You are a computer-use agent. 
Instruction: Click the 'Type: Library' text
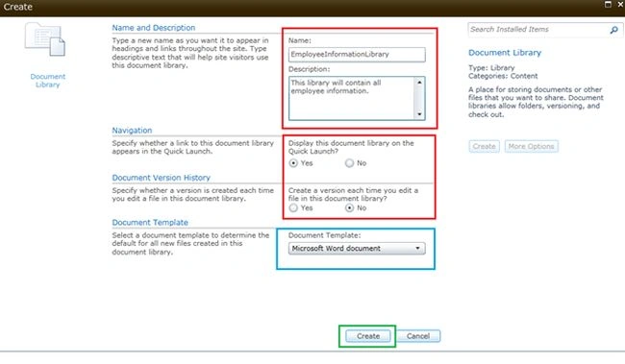(x=491, y=67)
